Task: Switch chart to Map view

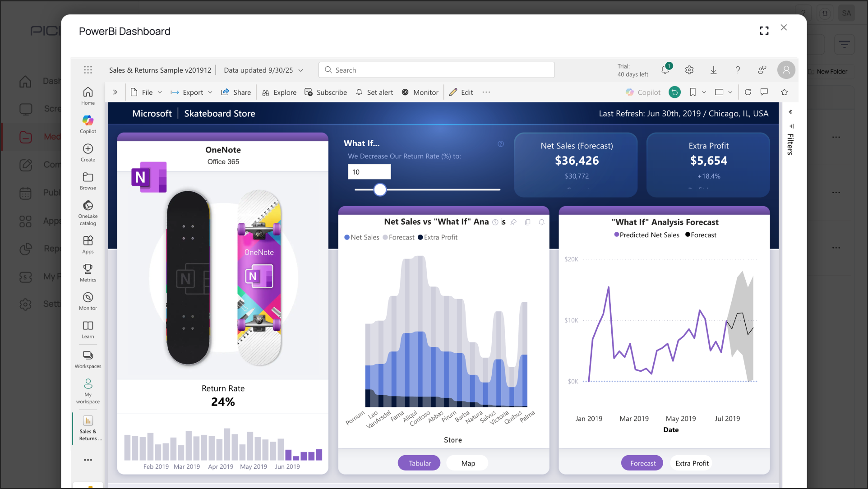Action: click(x=468, y=463)
